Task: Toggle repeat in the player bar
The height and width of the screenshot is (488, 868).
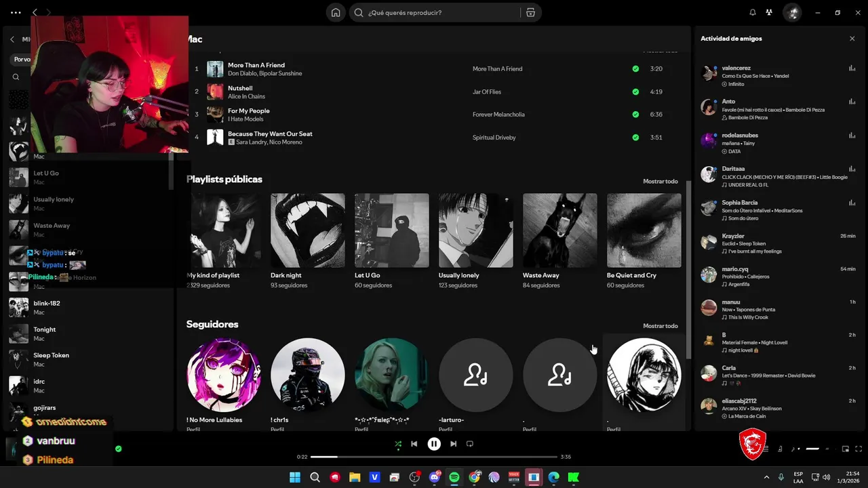Action: 469,444
